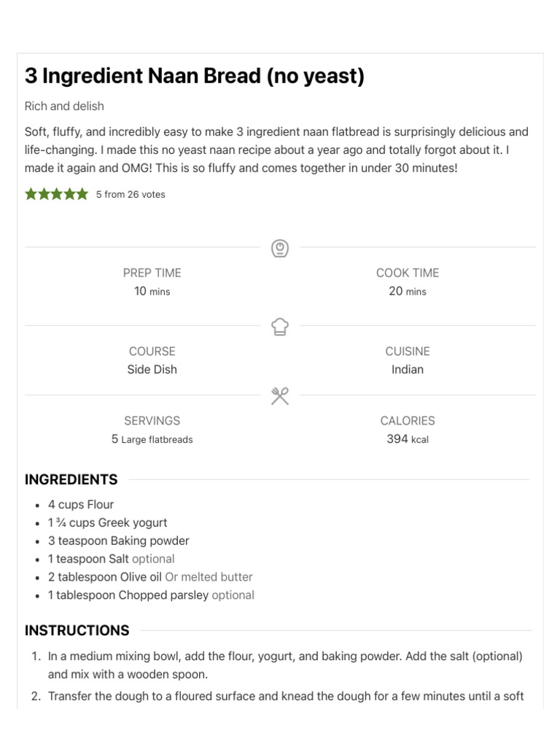Image resolution: width=560 pixels, height=747 pixels.
Task: Click the Cook Time 20 mins value
Action: pos(408,291)
